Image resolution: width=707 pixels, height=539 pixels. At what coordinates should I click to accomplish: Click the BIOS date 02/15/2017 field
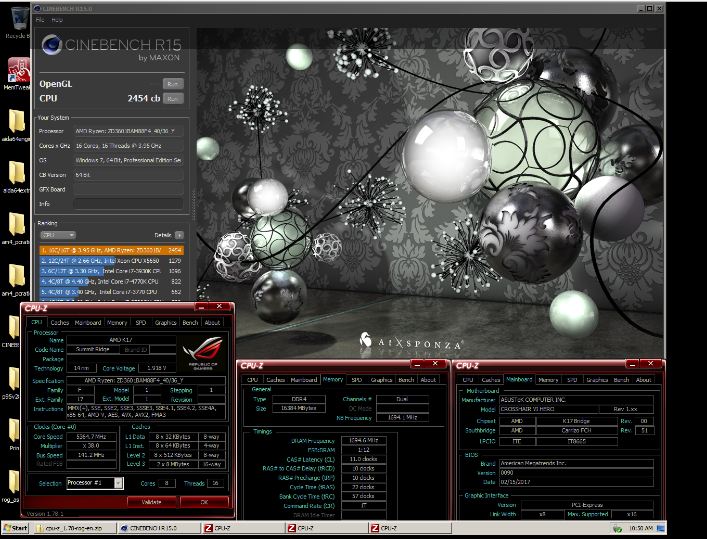coord(576,482)
